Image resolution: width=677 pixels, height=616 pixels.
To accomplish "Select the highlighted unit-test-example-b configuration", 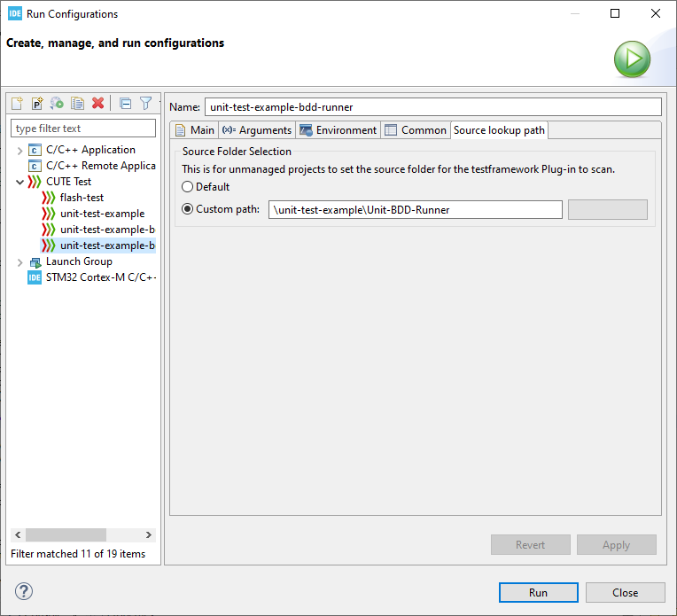I will click(x=98, y=246).
